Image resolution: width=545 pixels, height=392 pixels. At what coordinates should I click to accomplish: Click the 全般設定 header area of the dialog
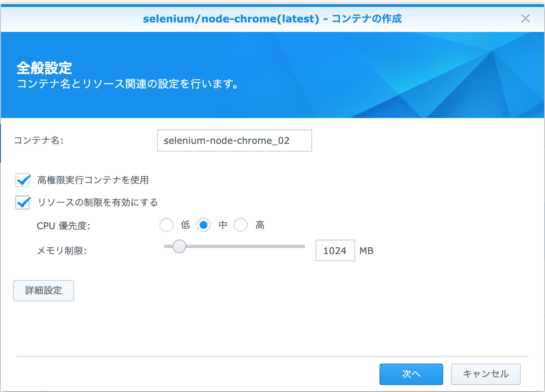click(44, 68)
